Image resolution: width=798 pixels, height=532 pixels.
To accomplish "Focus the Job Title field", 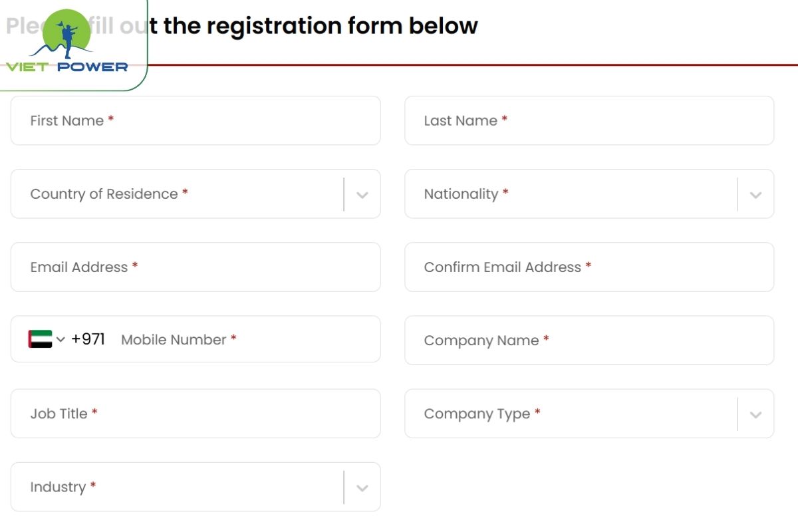I will pyautogui.click(x=196, y=413).
